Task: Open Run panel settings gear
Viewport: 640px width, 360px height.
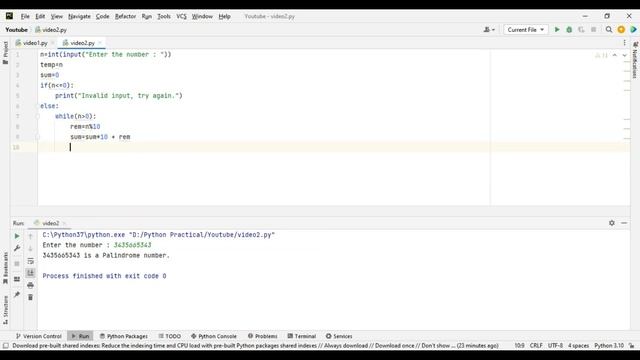Action: (611, 223)
